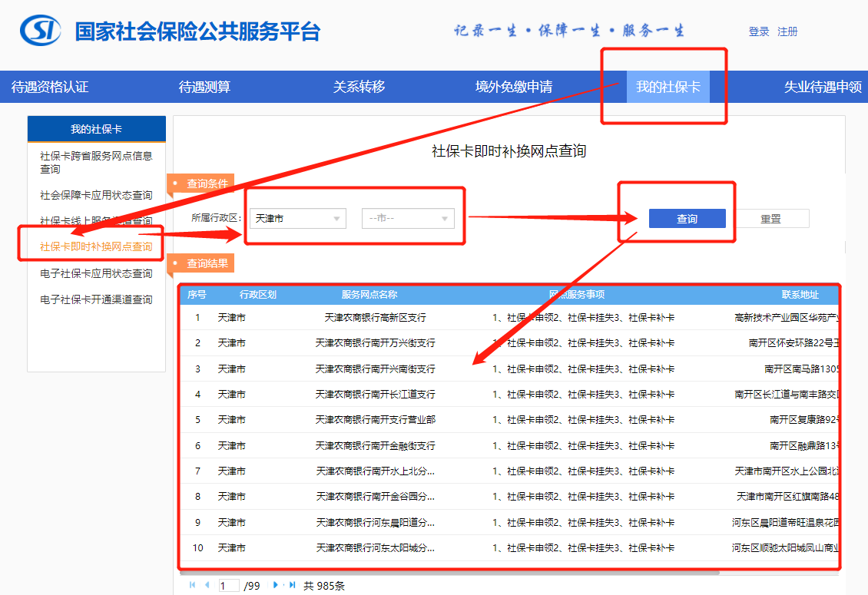Select row 天津农商银行南开支行营业部

tap(509, 419)
